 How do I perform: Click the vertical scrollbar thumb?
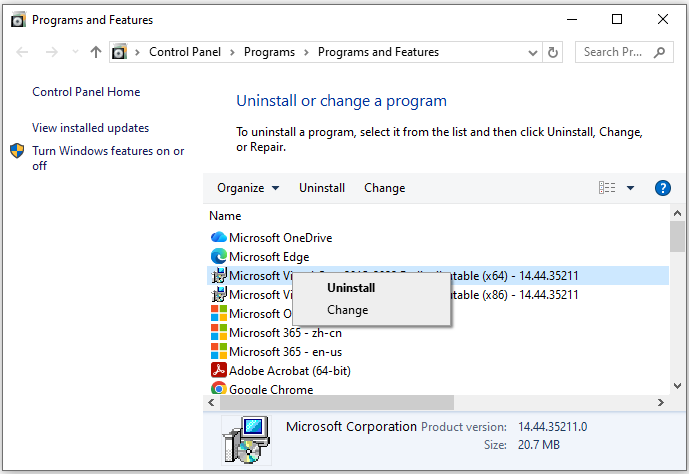[677, 236]
